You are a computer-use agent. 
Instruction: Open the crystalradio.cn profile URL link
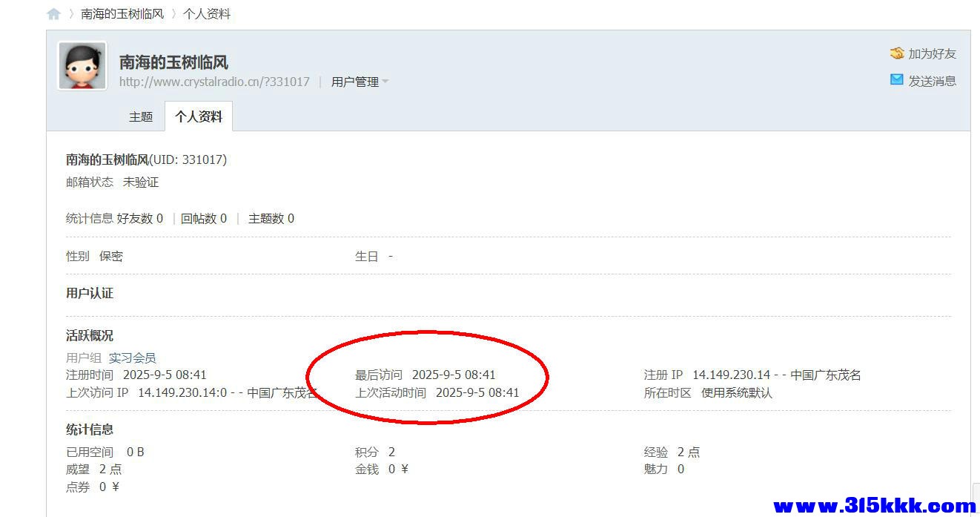coord(214,82)
